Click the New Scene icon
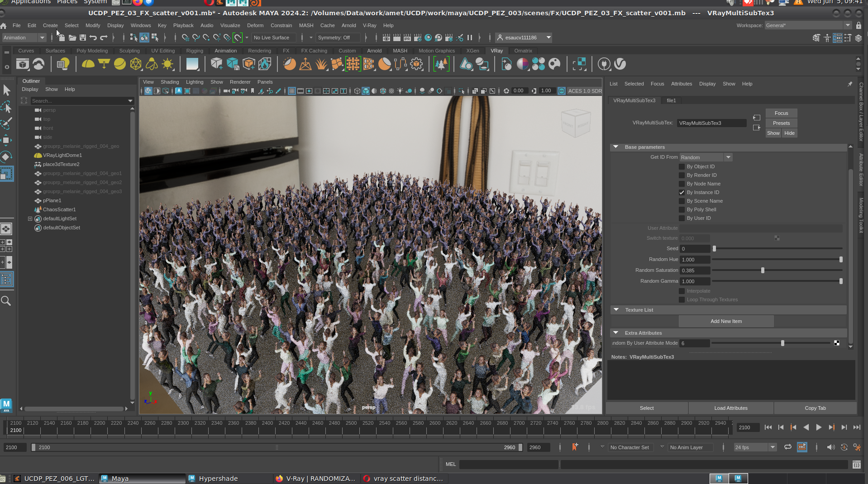This screenshot has width=868, height=484. tap(62, 38)
